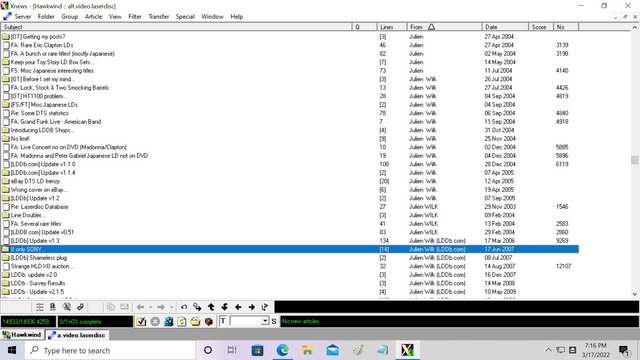Image resolution: width=640 pixels, height=360 pixels.
Task: Open the forward-history dropdown arrow
Action: pos(171,307)
